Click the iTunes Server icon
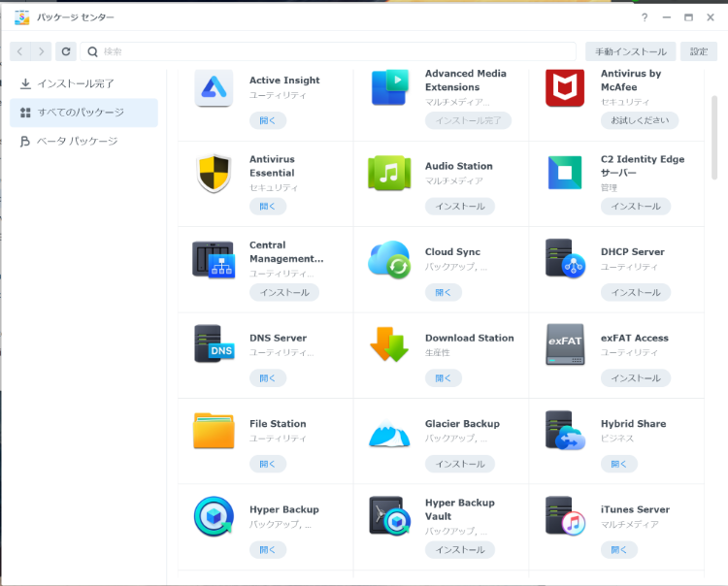728x586 pixels. 565,516
